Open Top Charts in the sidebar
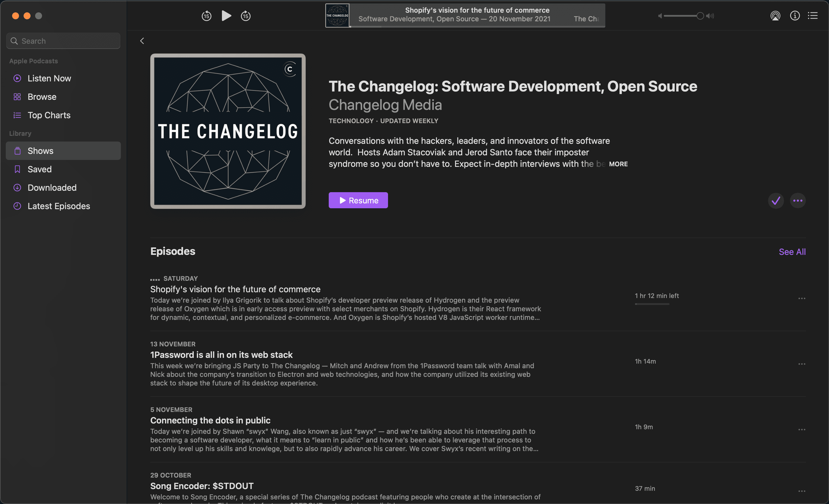This screenshot has width=829, height=504. tap(49, 115)
